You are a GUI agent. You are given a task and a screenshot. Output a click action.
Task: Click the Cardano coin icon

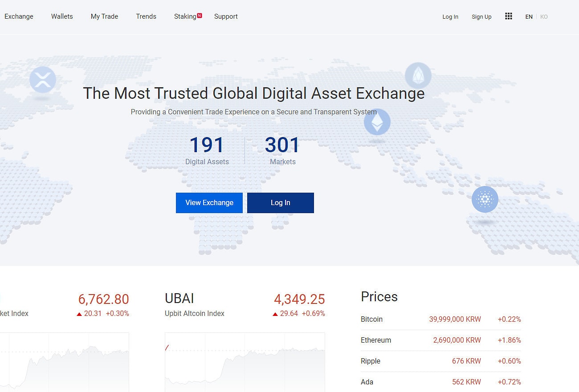pos(485,199)
